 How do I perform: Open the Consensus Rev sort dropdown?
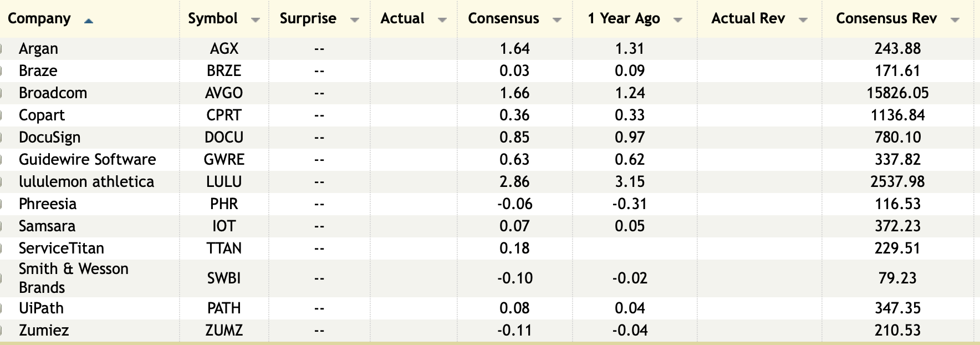coord(955,20)
